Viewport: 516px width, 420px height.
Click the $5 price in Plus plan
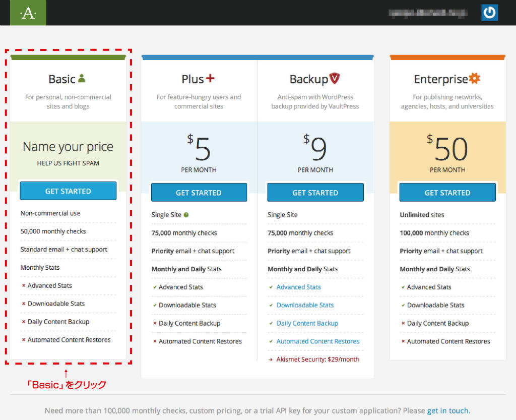coord(199,148)
